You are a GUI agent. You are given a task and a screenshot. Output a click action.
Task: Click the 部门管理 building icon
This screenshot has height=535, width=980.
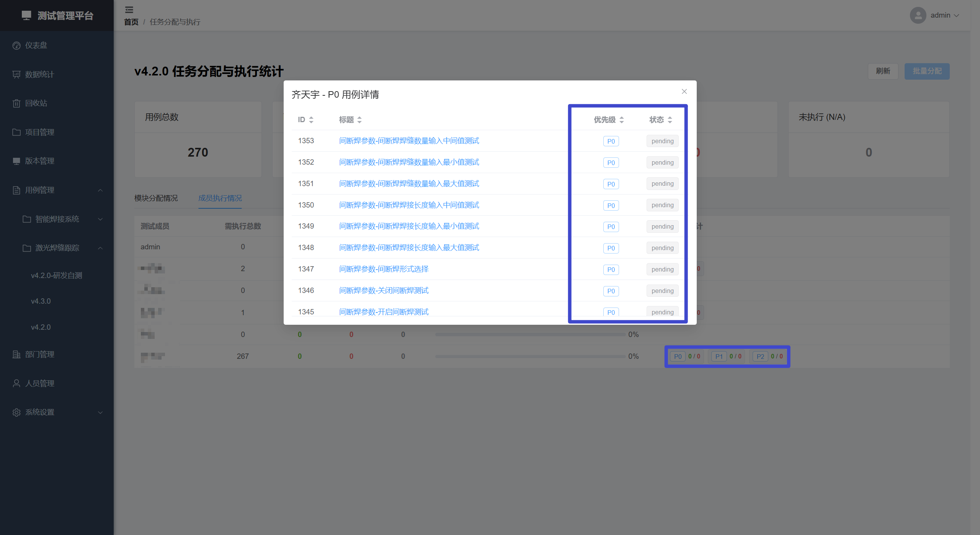click(x=16, y=355)
